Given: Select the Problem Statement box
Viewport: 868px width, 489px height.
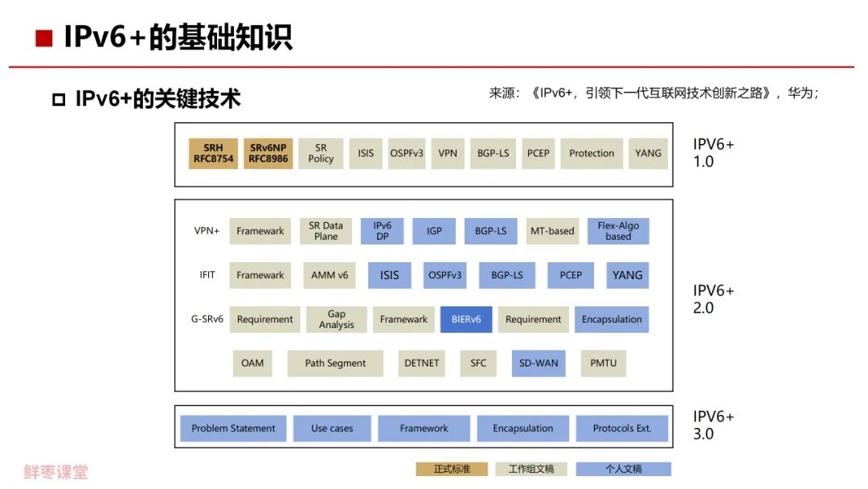Looking at the screenshot, I should [x=234, y=428].
